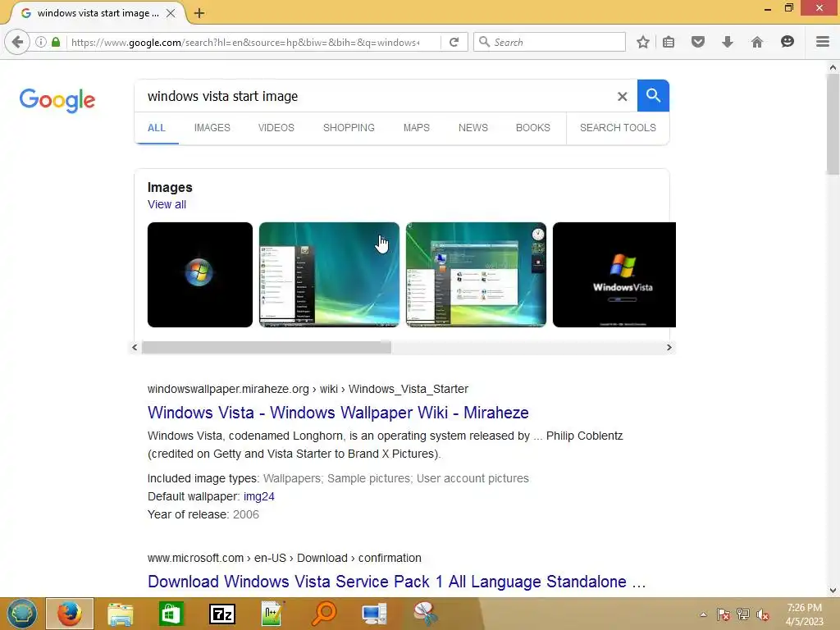Open site information icon in address bar
The image size is (840, 630).
coord(41,42)
